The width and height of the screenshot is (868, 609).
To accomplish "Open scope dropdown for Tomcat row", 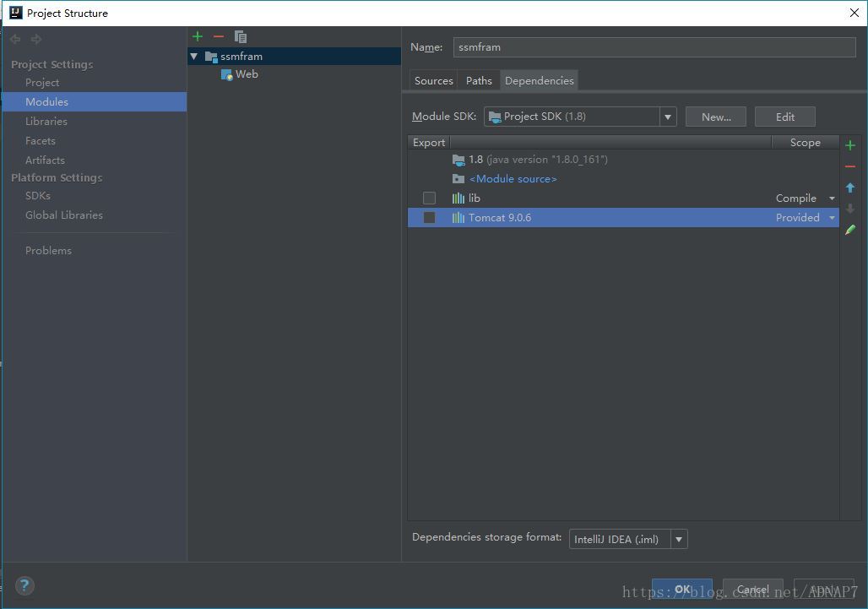I will point(832,218).
